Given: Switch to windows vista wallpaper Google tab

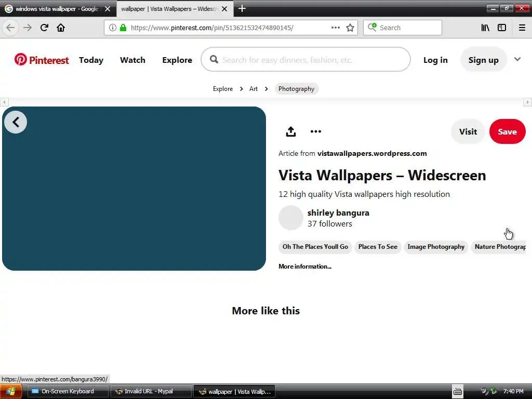Looking at the screenshot, I should [58, 9].
